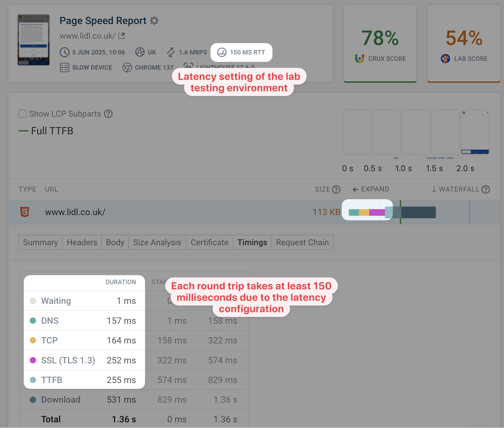This screenshot has width=504, height=428.
Task: Switch to the Summary tab
Action: (41, 242)
